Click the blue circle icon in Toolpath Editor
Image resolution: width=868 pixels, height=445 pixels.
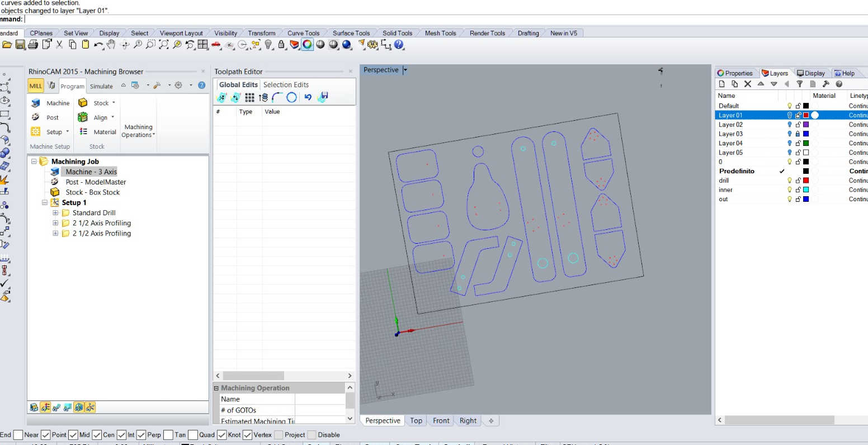coord(291,97)
